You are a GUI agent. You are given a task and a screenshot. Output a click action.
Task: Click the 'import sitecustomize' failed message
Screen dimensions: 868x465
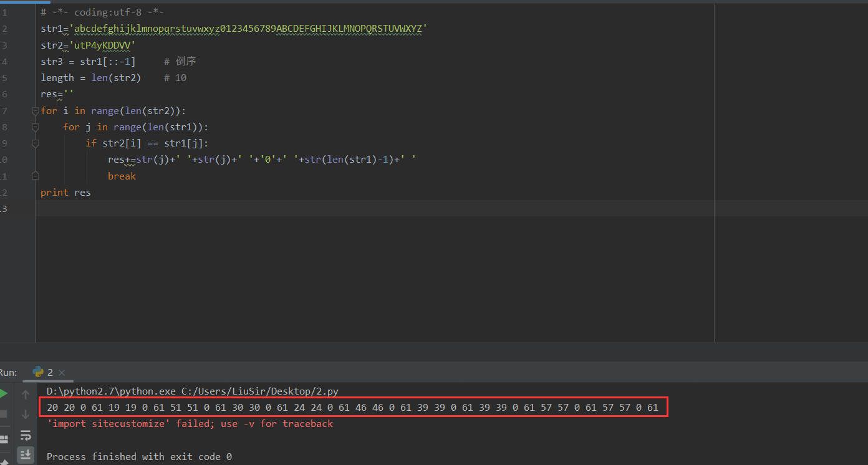[190, 424]
